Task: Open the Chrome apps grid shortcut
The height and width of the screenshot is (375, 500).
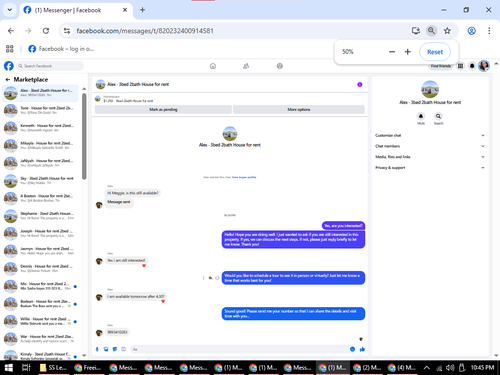Action: pos(10,49)
